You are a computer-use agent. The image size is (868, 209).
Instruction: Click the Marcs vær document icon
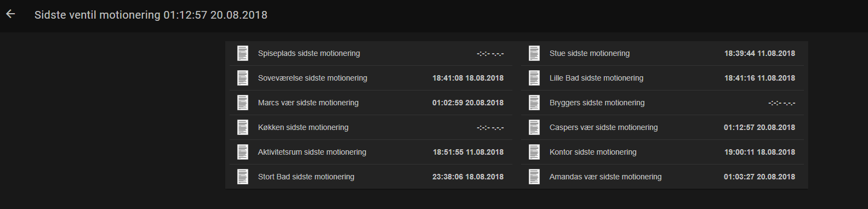point(243,103)
